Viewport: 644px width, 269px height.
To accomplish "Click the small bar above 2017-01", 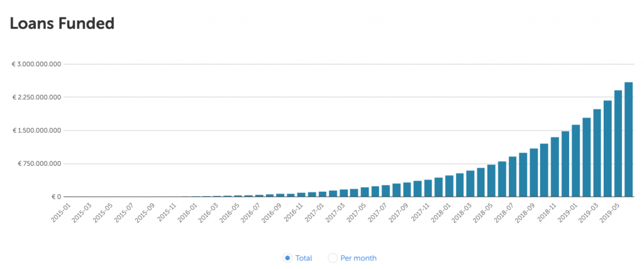I will click(x=322, y=194).
